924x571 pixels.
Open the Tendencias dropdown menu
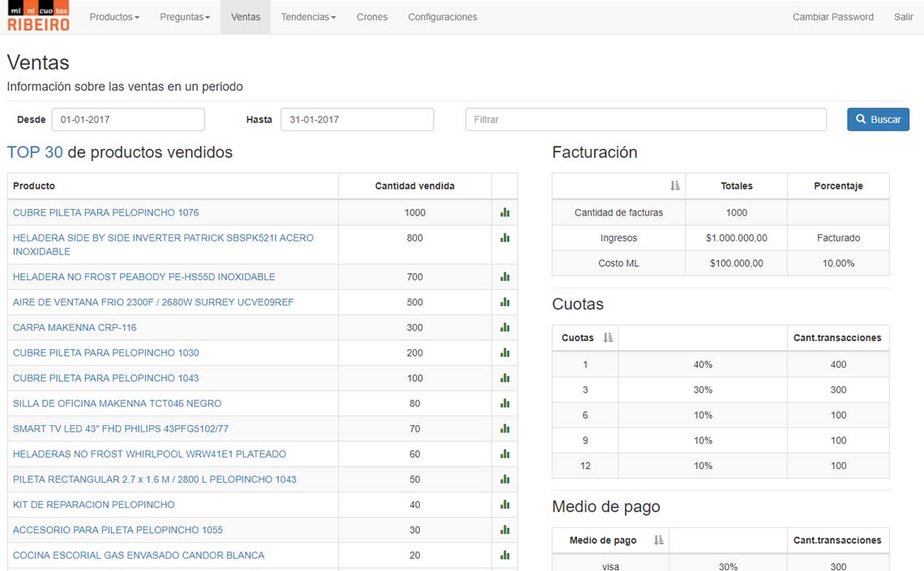point(308,17)
